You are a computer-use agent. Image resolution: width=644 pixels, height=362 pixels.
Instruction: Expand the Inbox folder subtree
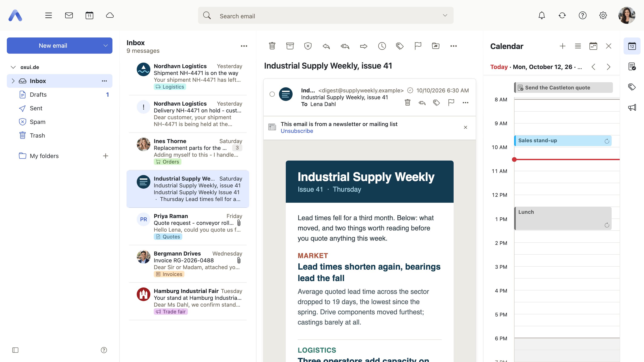click(13, 81)
